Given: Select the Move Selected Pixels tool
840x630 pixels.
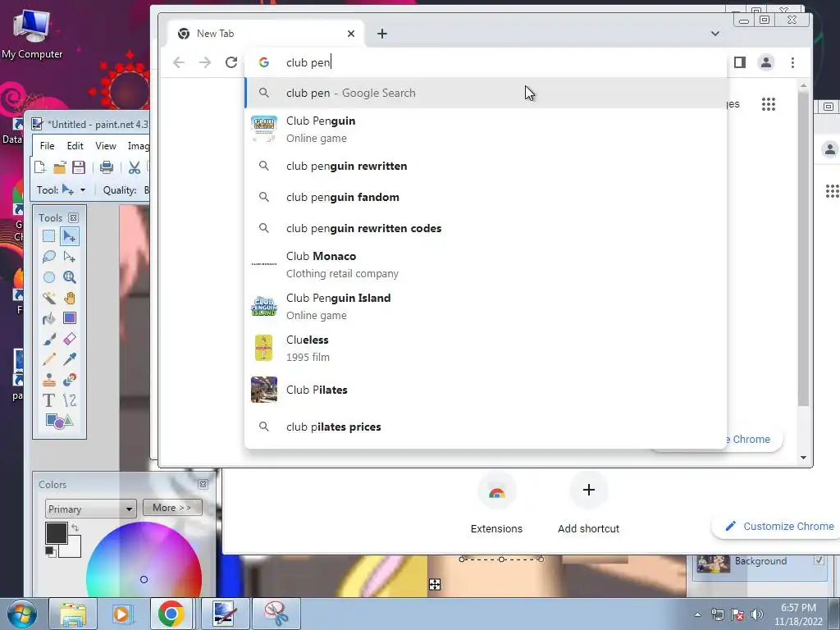Looking at the screenshot, I should point(70,236).
